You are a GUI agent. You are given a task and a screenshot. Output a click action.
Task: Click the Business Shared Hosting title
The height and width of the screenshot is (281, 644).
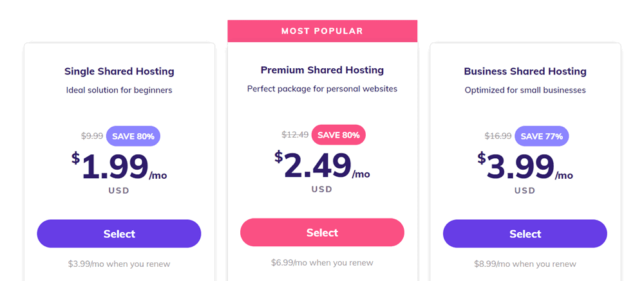tap(526, 71)
